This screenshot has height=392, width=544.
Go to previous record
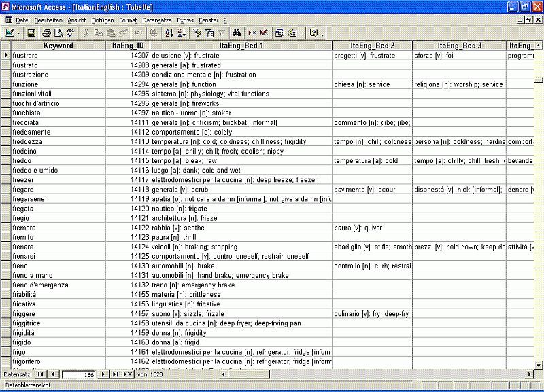tap(53, 374)
